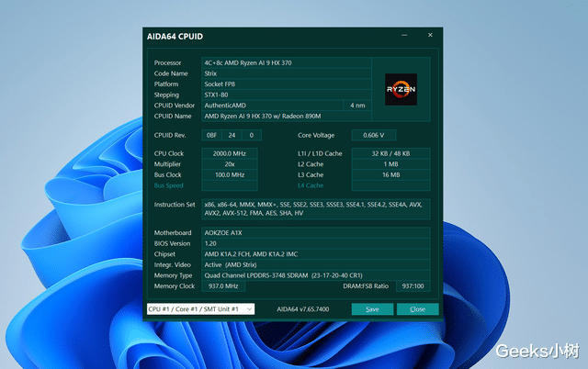The height and width of the screenshot is (369, 588).
Task: Select the processor value 4C+8c AMD Ryzen AI 9 HX 370
Action: pyautogui.click(x=287, y=63)
